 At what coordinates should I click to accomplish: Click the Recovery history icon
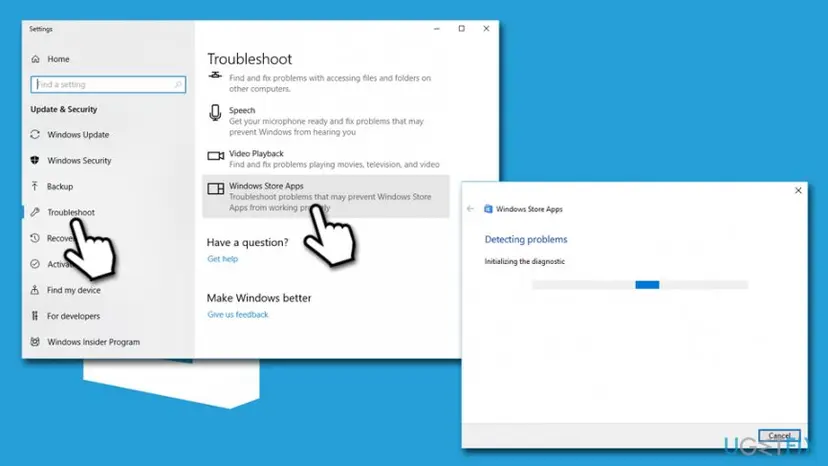[35, 238]
